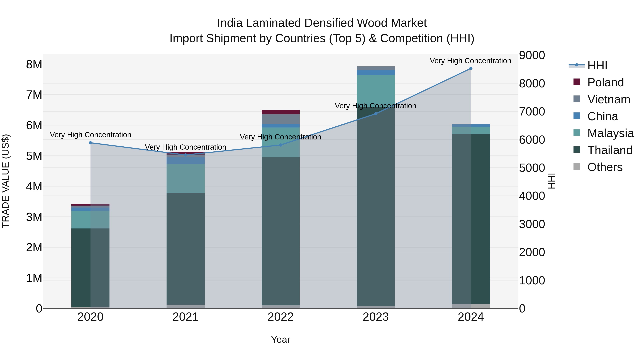This screenshot has height=362, width=644.
Task: Click the 2023 x-axis label
Action: click(x=376, y=317)
